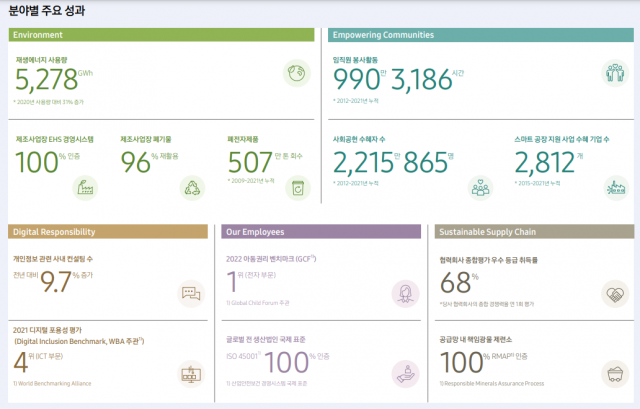Screen dimensions: 640x409
Task: Select the Digital Responsibility section header
Action: tap(108, 231)
